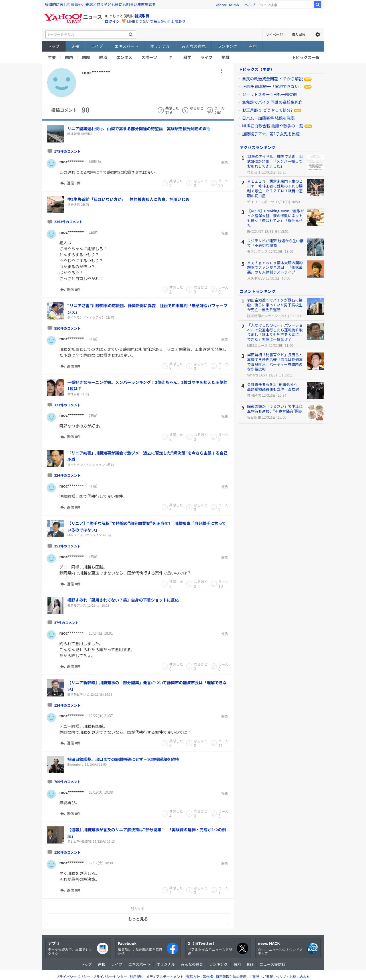This screenshot has height=980, width=366.
Task: Switch to the 速報 tab
Action: point(75,46)
